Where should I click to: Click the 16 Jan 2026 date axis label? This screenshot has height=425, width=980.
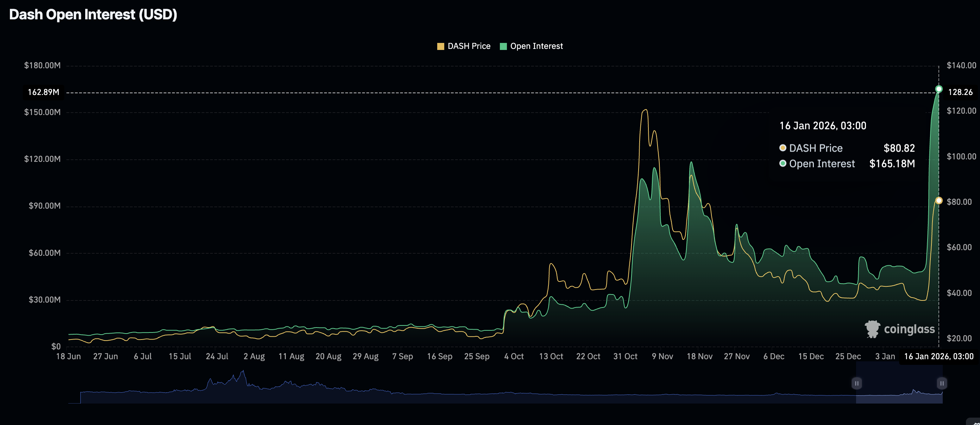[x=938, y=357]
